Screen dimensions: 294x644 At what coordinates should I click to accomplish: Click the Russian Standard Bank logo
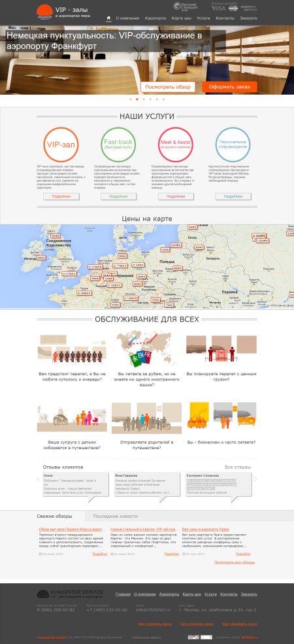(x=186, y=7)
